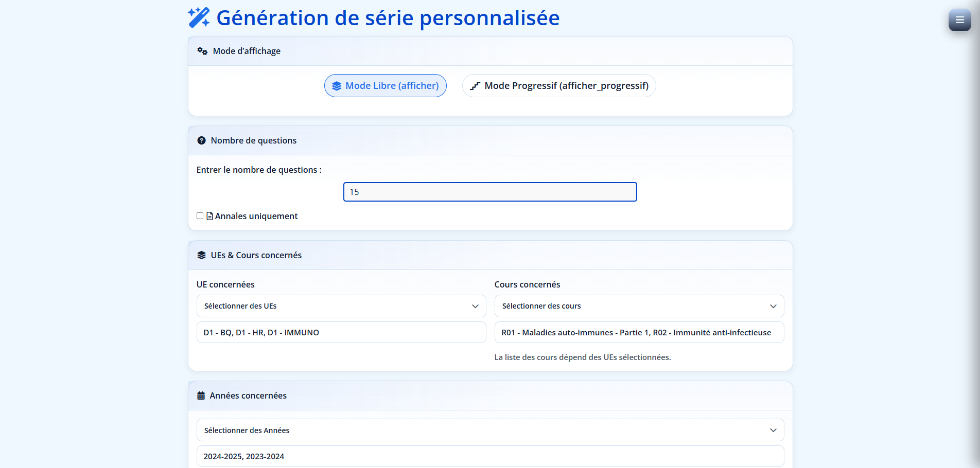
Task: Click the layers icon next to UEs & Cours concernés
Action: pos(201,254)
